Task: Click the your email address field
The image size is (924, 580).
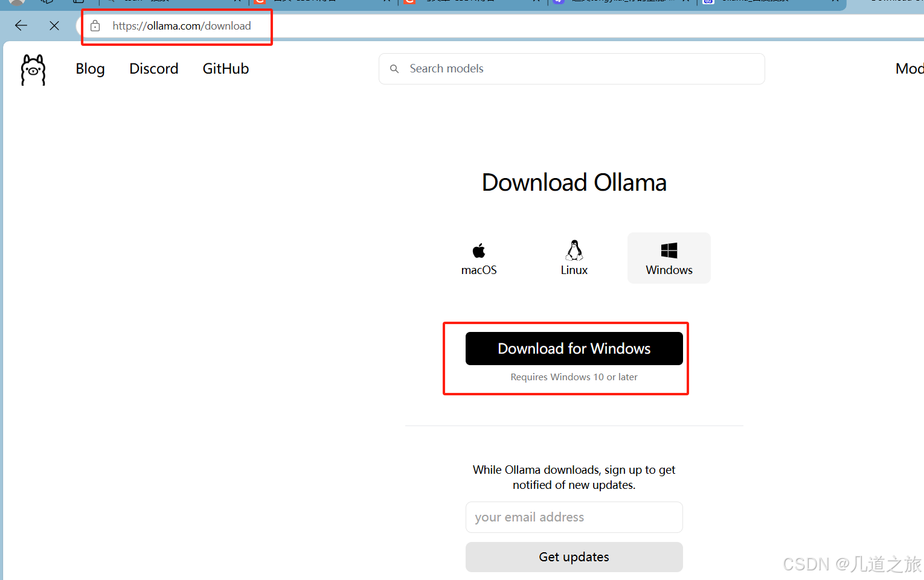Action: (574, 517)
